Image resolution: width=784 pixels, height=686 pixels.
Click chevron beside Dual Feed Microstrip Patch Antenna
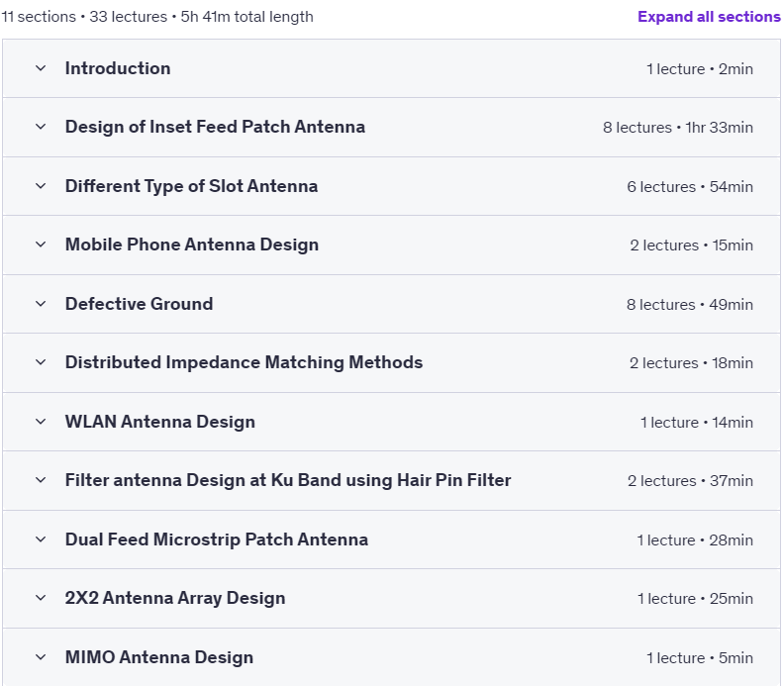click(x=41, y=539)
